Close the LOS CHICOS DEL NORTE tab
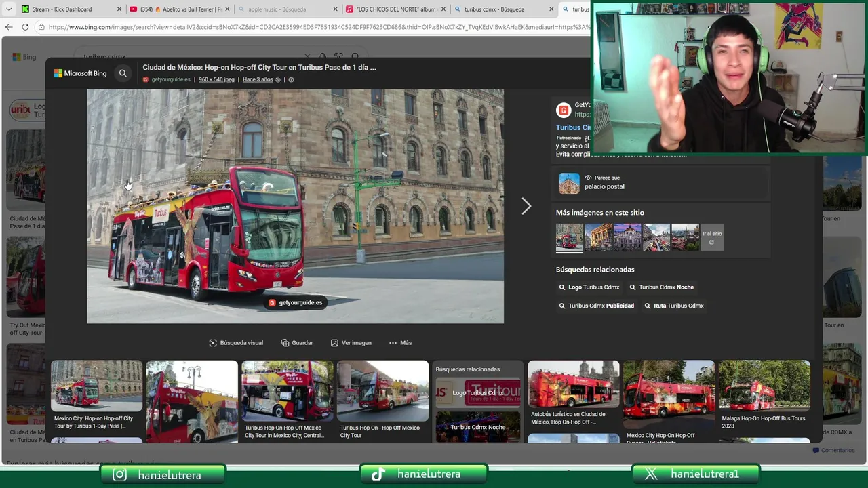 point(444,9)
